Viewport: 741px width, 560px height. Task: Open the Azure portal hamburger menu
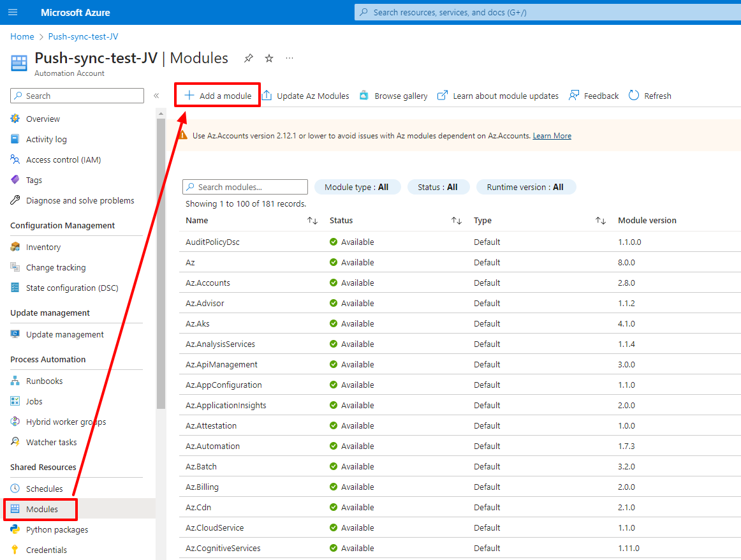13,12
